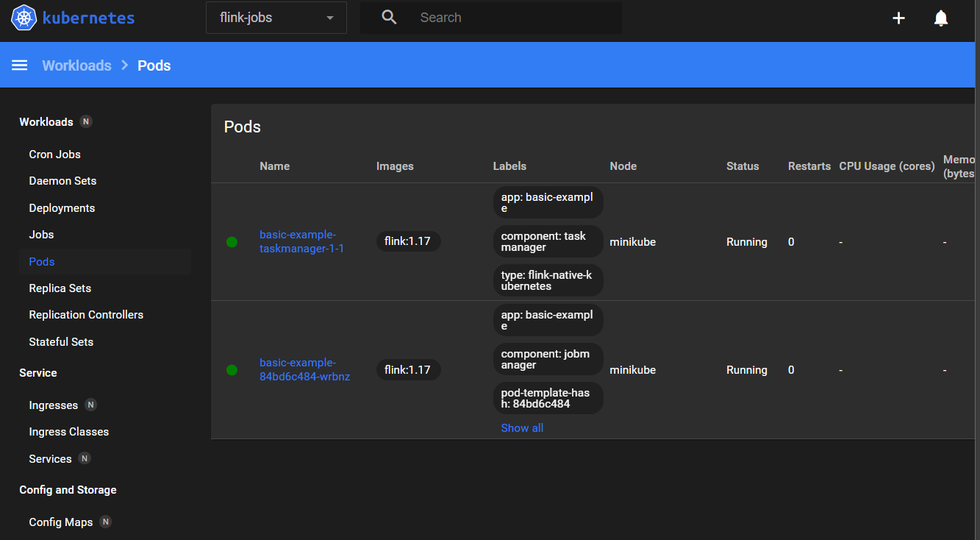Screen dimensions: 980x540
Task: Open the notifications bell
Action: (x=941, y=18)
